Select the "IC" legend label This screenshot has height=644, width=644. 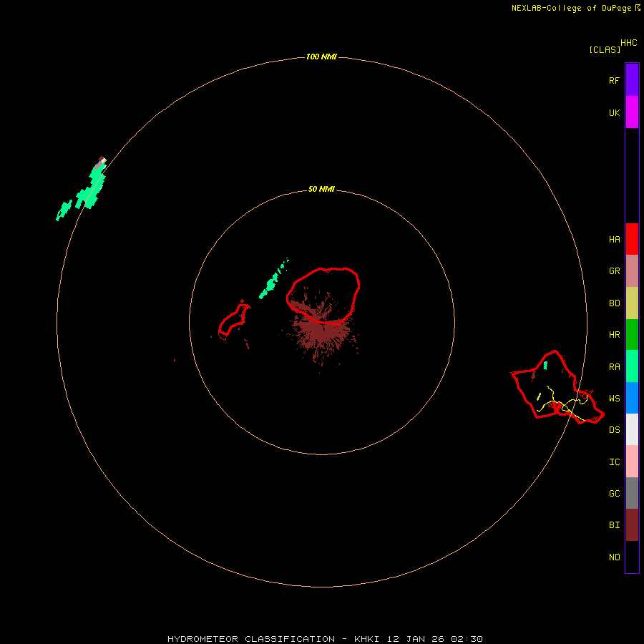pos(614,462)
